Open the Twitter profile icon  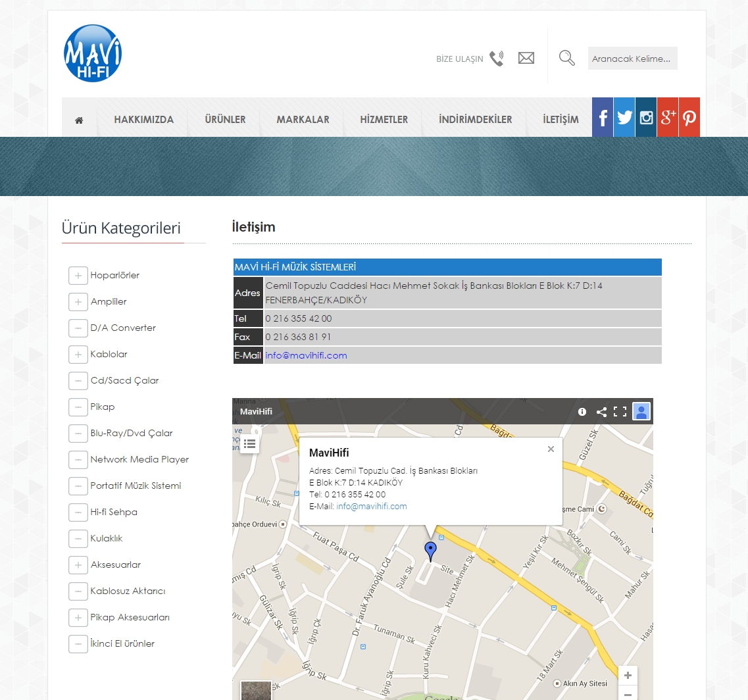[624, 117]
